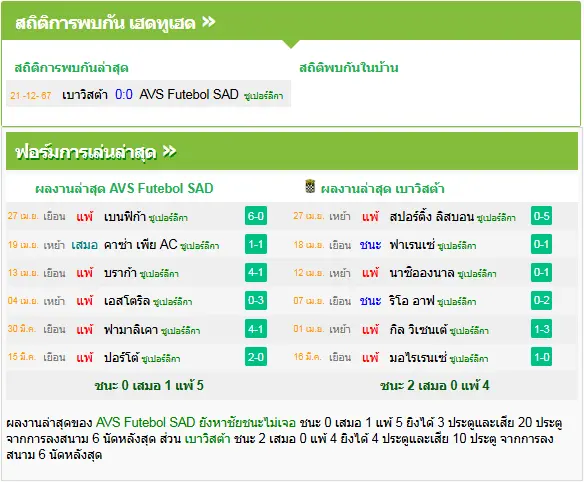
Task: Click the ซูเปอร์ลีกา label in head-to-head row
Action: 264,96
